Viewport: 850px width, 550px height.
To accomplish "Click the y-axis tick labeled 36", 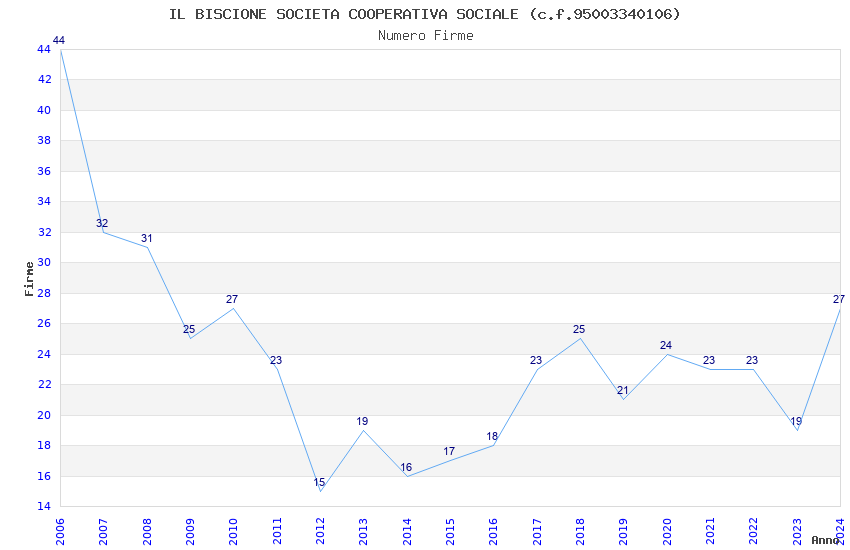I will (x=44, y=171).
